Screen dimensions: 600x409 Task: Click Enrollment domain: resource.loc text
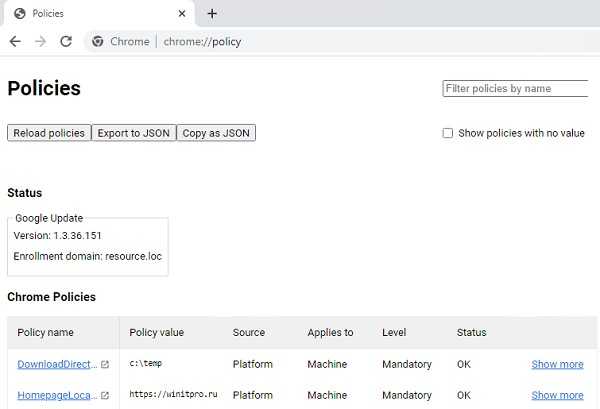(x=88, y=256)
